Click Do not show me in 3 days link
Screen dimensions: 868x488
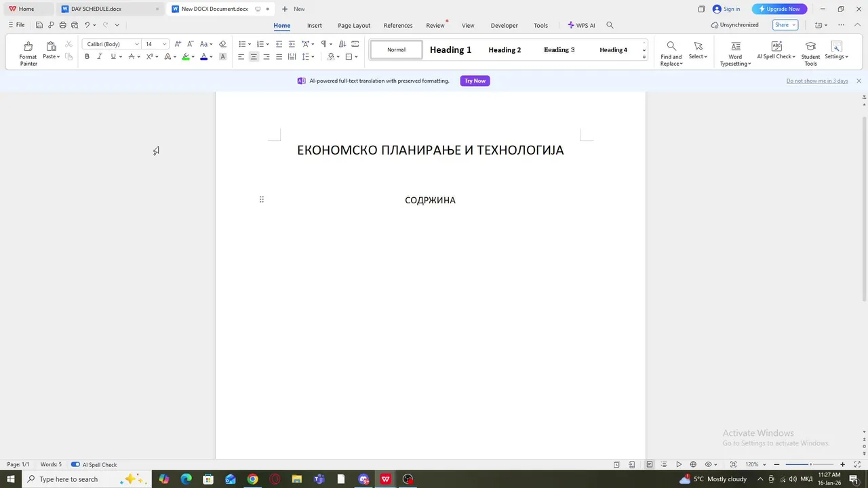click(x=817, y=81)
